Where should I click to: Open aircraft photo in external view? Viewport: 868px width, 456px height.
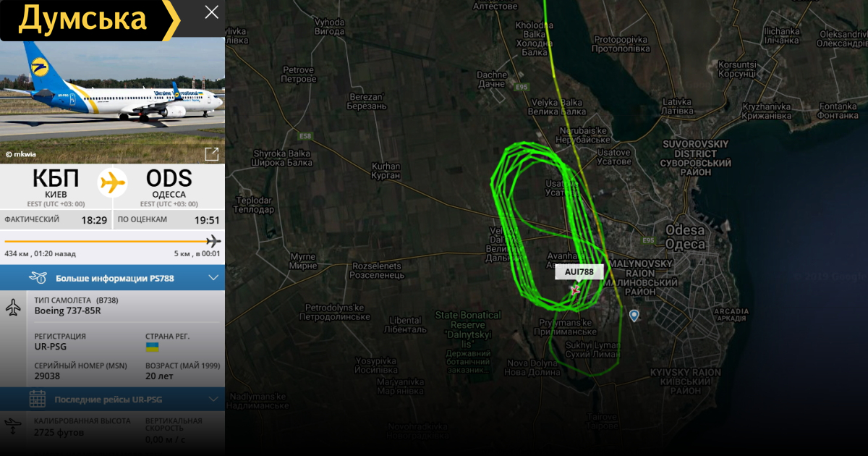click(x=212, y=154)
